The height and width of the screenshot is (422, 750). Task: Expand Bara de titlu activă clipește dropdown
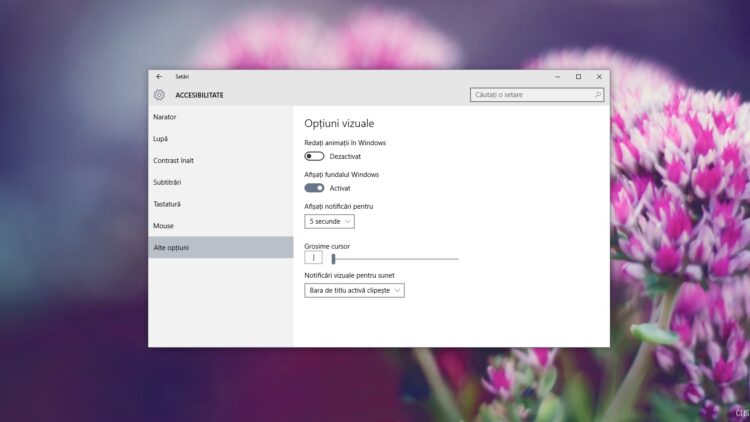[354, 290]
